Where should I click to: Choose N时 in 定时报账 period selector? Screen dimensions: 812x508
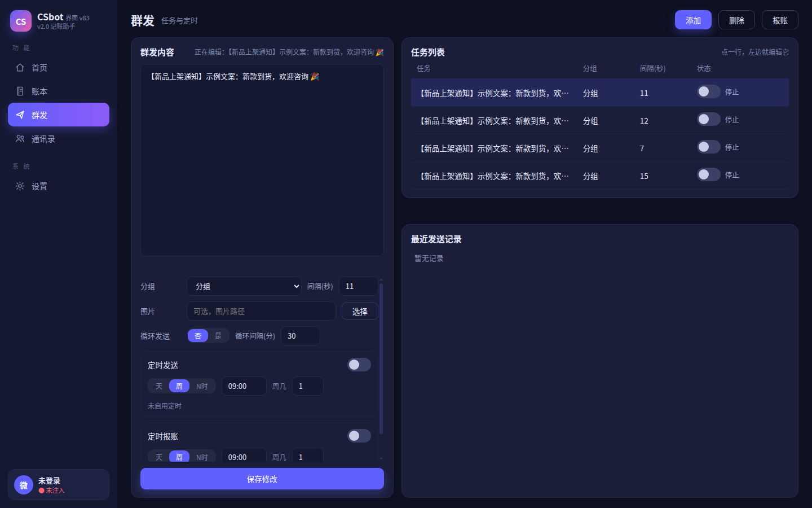pos(202,457)
